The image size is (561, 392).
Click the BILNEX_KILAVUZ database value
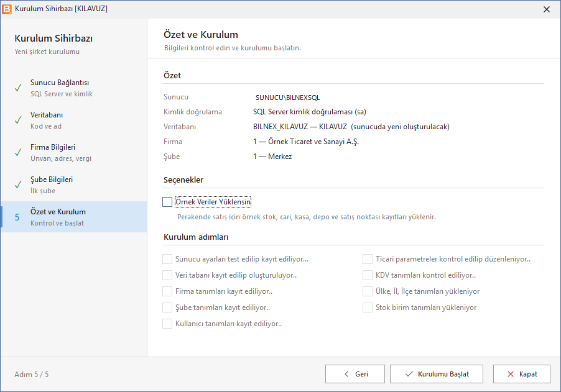351,127
